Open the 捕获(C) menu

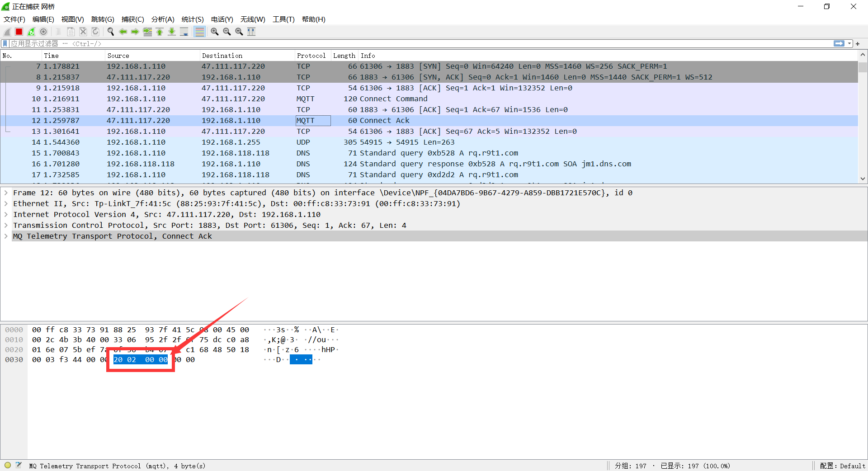pos(133,19)
